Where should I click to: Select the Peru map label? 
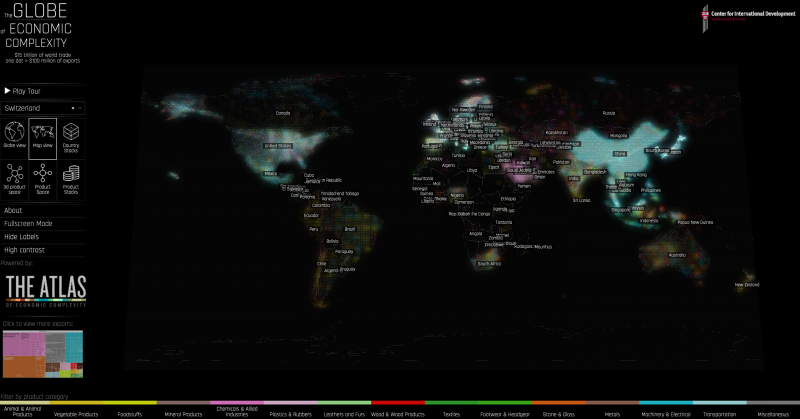pyautogui.click(x=314, y=229)
